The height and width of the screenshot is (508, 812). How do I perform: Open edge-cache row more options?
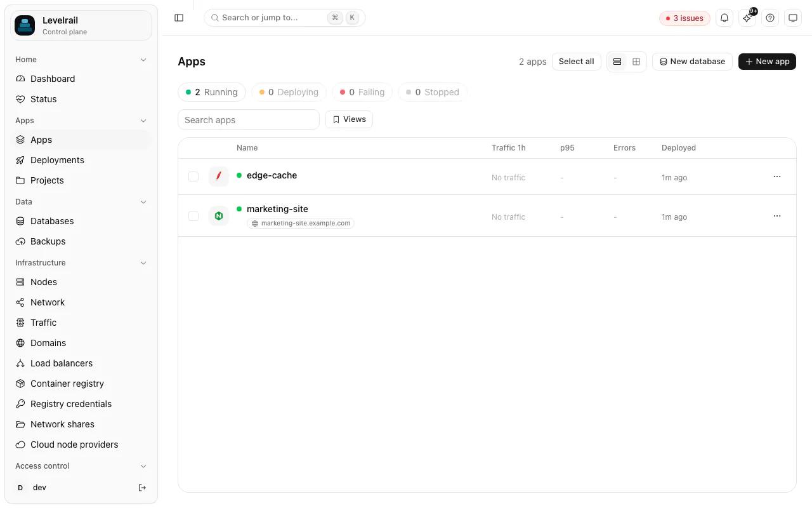point(777,177)
